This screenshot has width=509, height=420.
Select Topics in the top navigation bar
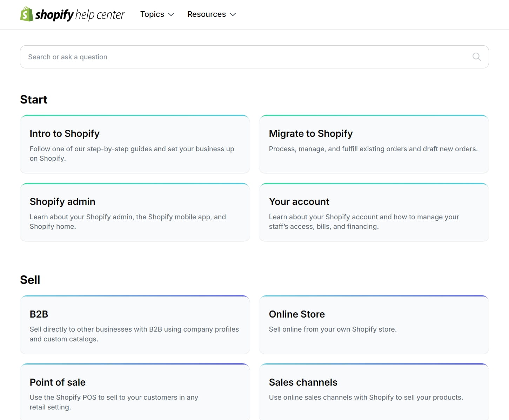[x=152, y=14]
